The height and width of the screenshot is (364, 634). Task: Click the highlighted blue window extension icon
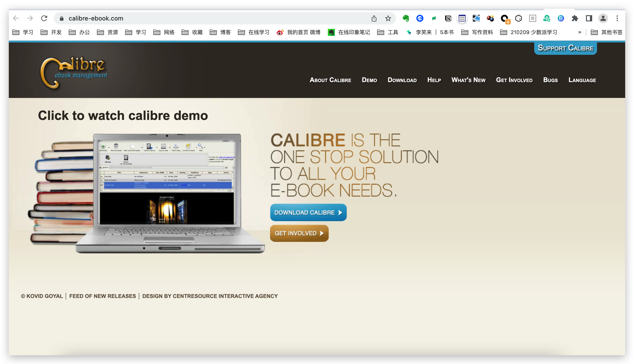462,18
